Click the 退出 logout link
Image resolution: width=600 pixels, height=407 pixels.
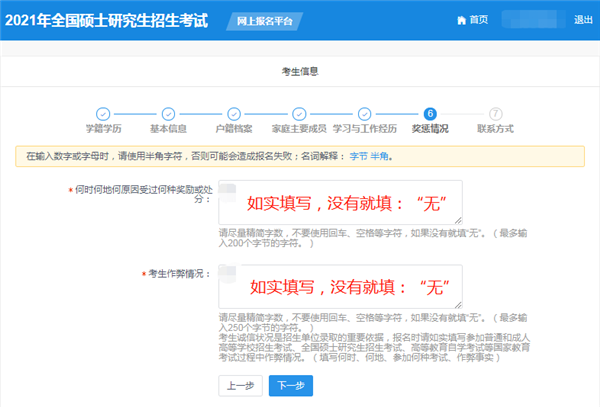point(583,20)
